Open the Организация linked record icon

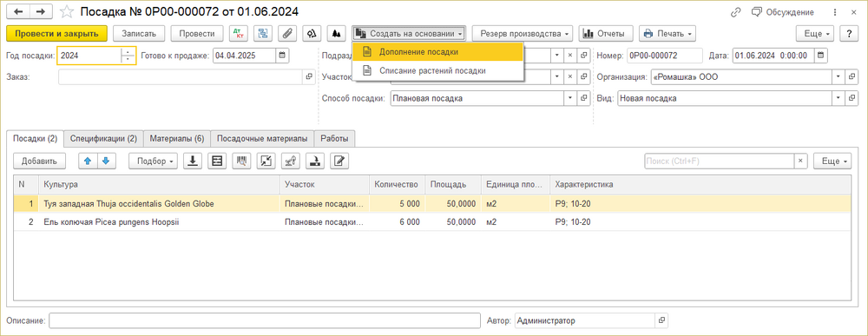coord(853,77)
